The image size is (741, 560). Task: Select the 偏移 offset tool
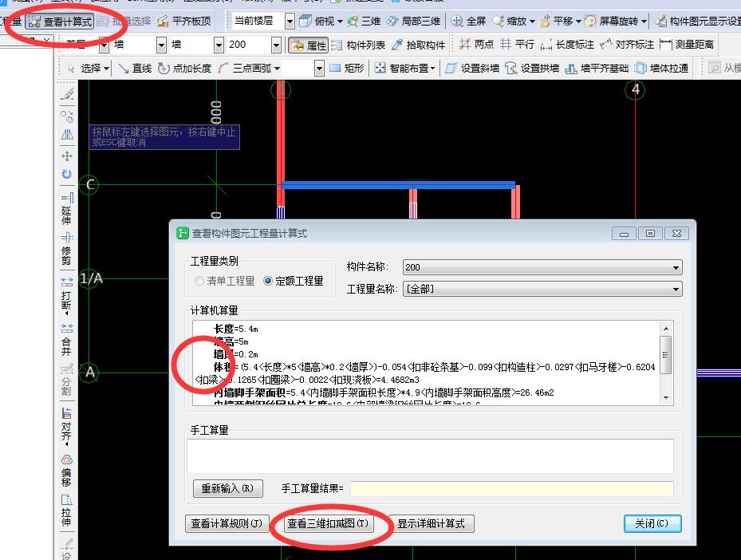(67, 469)
